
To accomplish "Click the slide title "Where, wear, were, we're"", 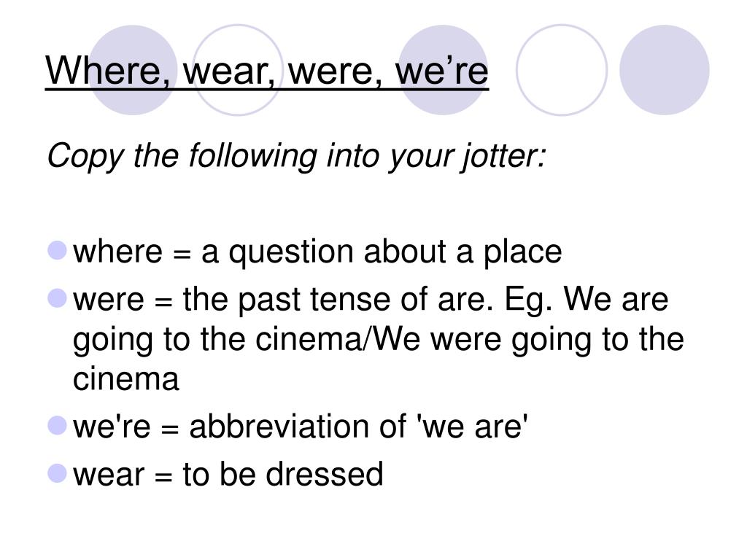I will pos(267,71).
